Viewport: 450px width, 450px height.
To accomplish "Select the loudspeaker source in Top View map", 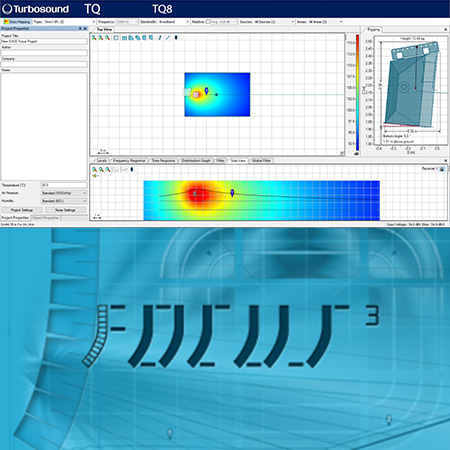I will [196, 95].
